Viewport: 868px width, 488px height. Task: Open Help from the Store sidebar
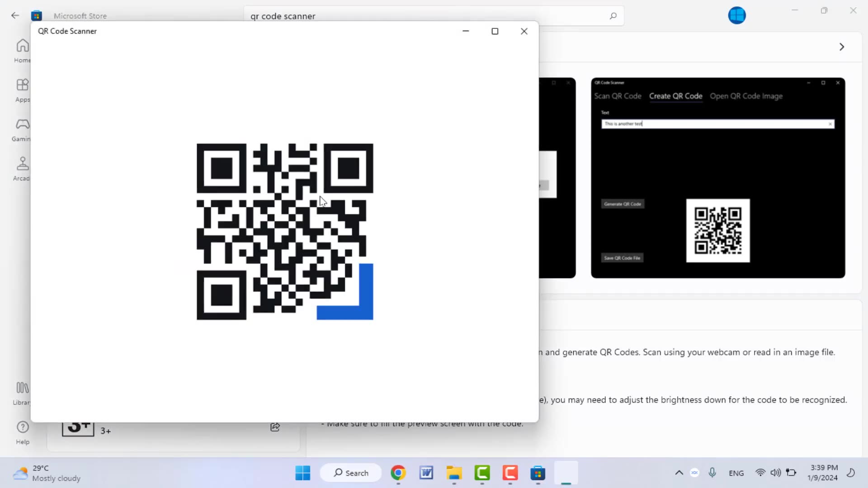(22, 432)
